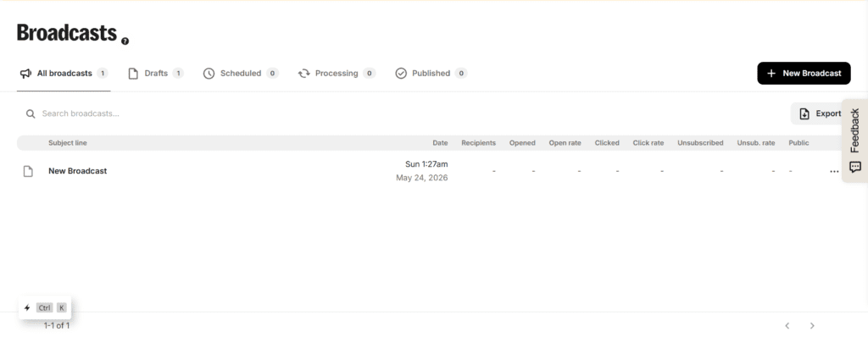Viewport: 868px width, 337px height.
Task: Click the Date column header
Action: 440,143
